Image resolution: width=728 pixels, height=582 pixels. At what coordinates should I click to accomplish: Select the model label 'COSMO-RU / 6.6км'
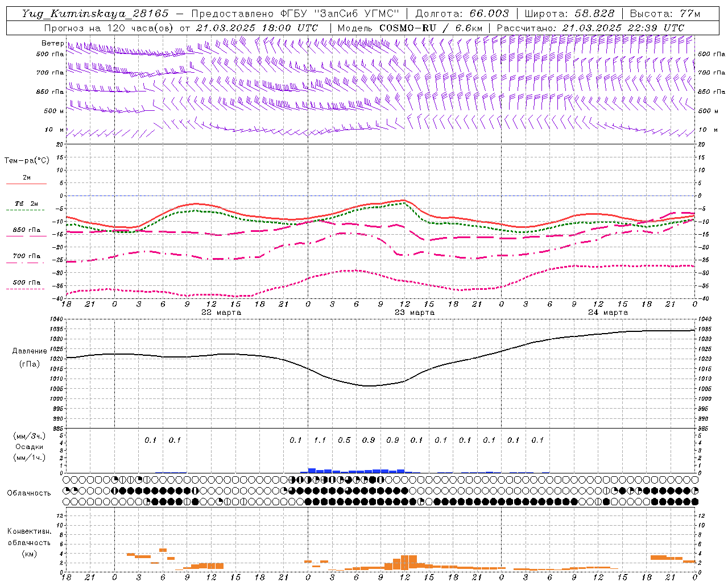pyautogui.click(x=431, y=28)
